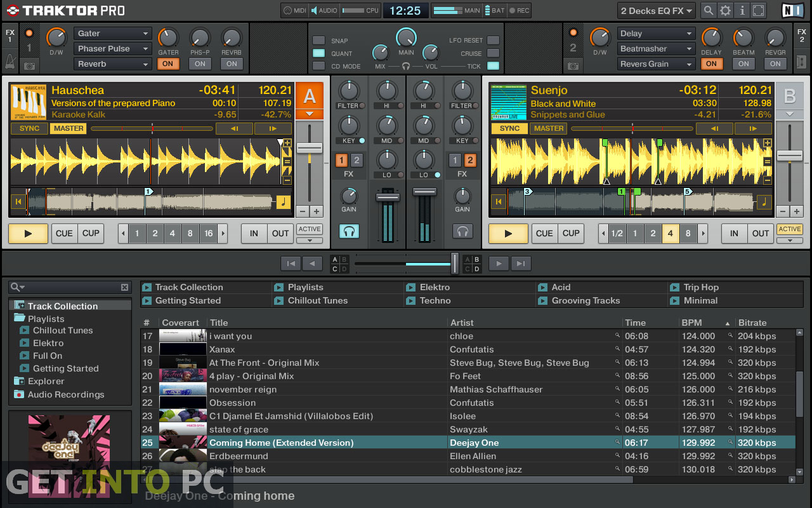This screenshot has height=508, width=812.
Task: Click CUE button on deck A
Action: (x=64, y=233)
